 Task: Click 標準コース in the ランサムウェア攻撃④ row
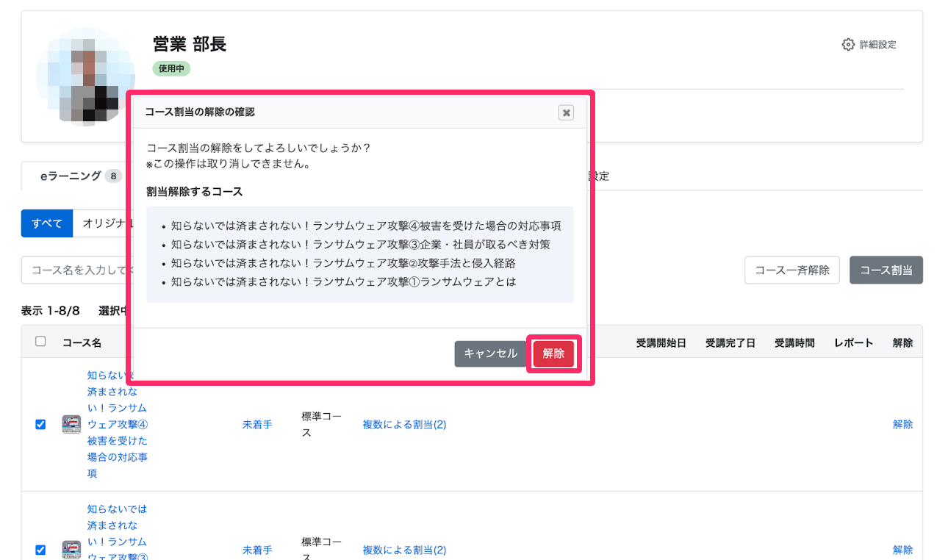321,425
